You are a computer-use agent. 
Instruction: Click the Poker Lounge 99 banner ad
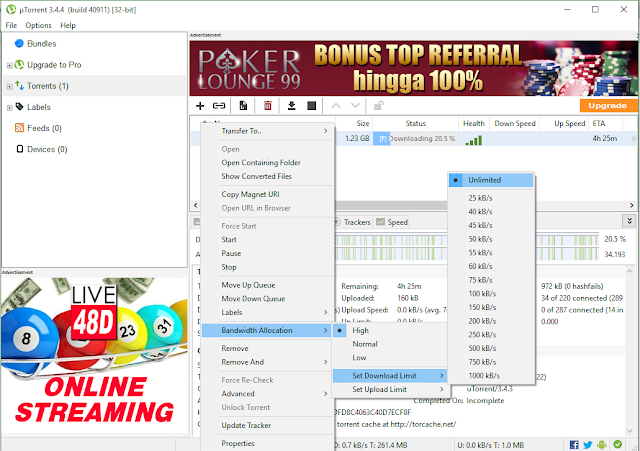(413, 68)
